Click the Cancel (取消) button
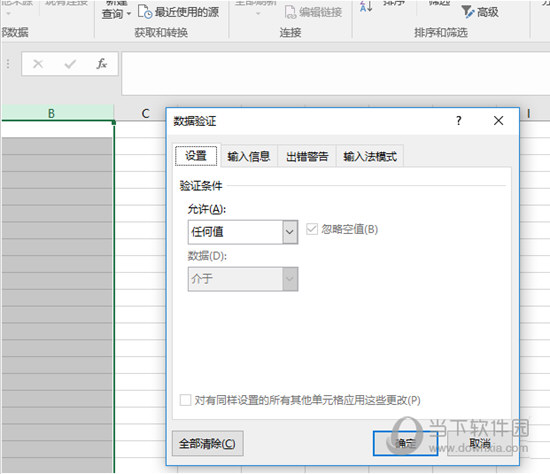The width and height of the screenshot is (550, 474). tap(480, 443)
